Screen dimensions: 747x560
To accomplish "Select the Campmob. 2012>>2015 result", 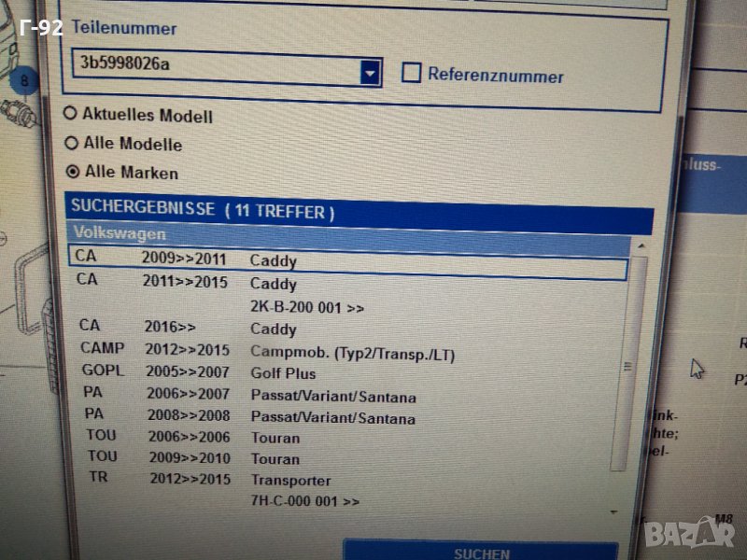I will [x=352, y=352].
